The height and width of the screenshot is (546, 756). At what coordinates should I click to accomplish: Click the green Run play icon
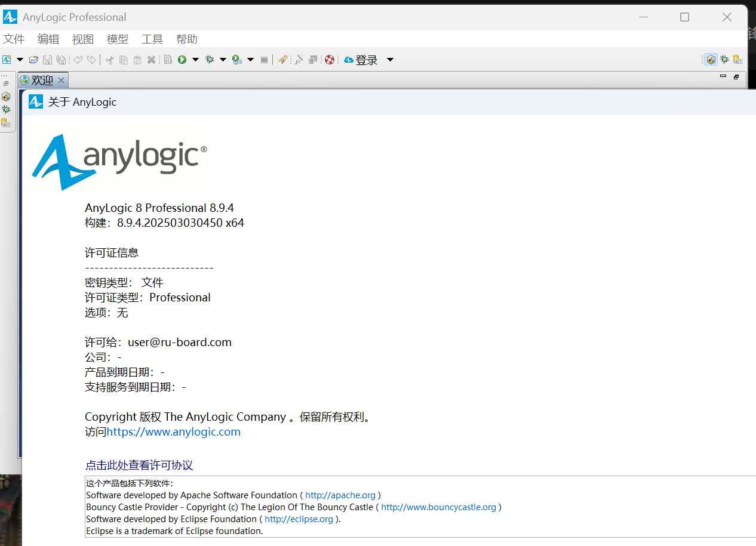click(182, 60)
